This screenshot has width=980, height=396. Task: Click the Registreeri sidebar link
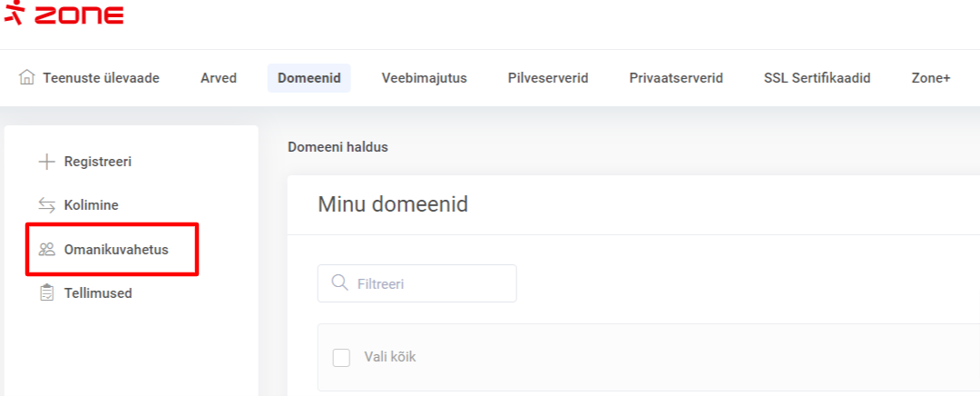coord(98,162)
